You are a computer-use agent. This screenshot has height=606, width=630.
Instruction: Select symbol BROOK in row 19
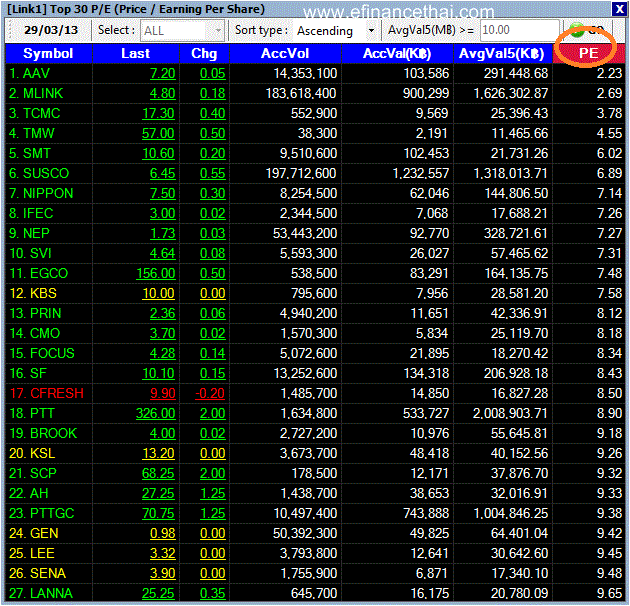pyautogui.click(x=53, y=434)
